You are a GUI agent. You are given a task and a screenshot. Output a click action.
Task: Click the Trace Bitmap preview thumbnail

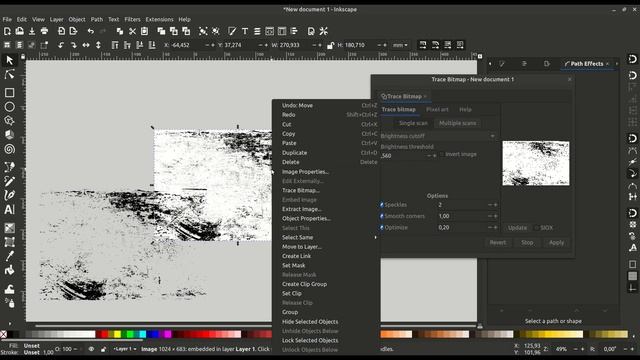click(536, 163)
